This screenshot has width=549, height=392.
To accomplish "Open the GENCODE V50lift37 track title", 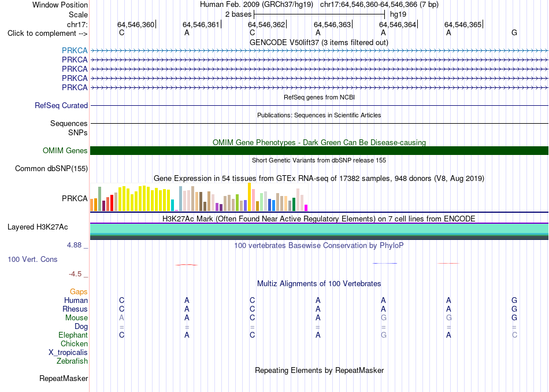I will coord(319,42).
